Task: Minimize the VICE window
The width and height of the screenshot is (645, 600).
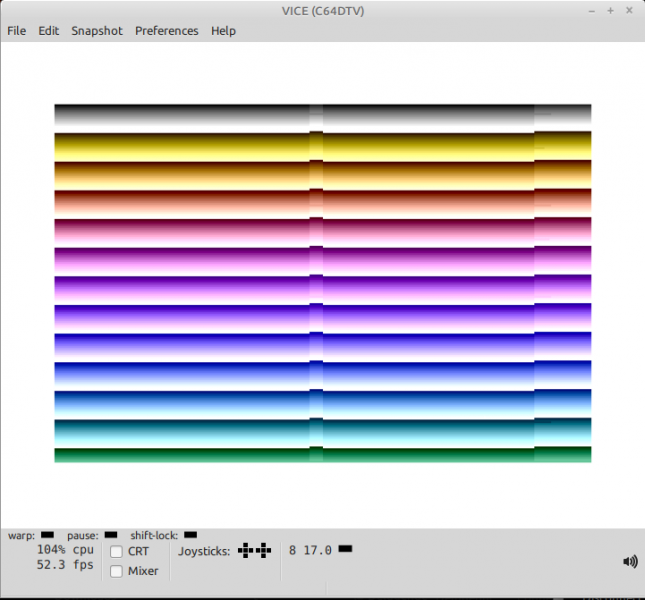Action: pos(590,10)
